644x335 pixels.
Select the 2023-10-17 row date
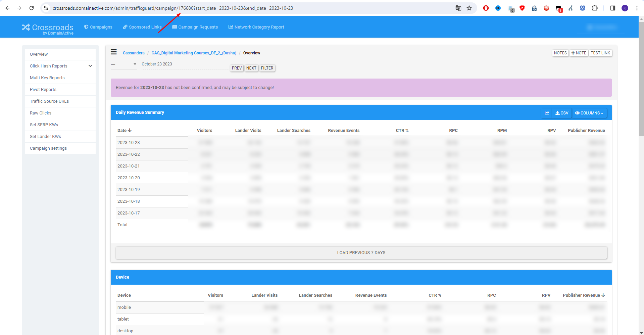pos(129,213)
